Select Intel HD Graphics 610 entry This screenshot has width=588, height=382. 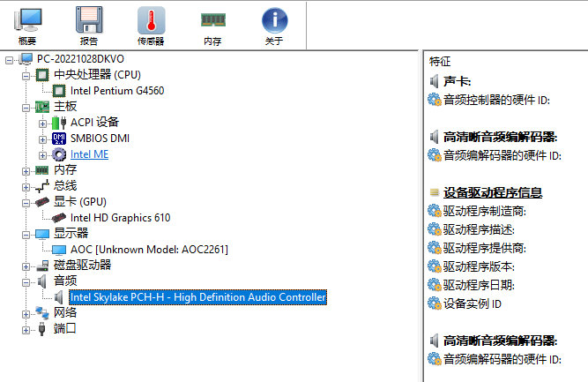pyautogui.click(x=120, y=218)
